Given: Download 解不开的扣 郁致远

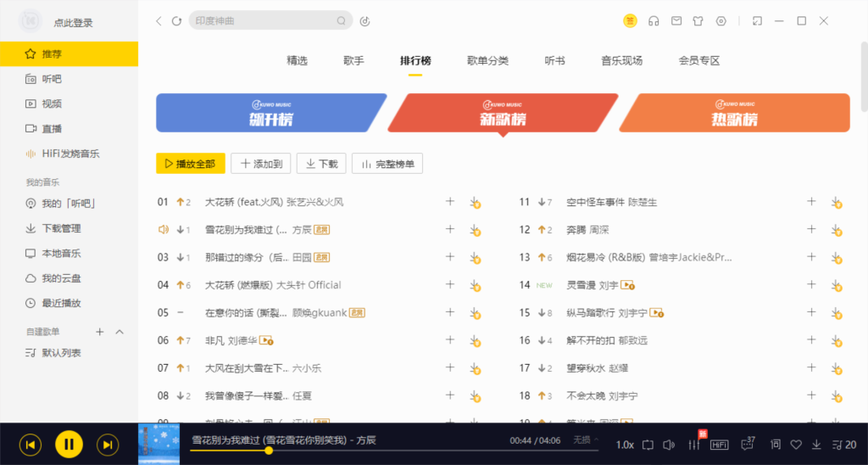Looking at the screenshot, I should click(x=837, y=341).
